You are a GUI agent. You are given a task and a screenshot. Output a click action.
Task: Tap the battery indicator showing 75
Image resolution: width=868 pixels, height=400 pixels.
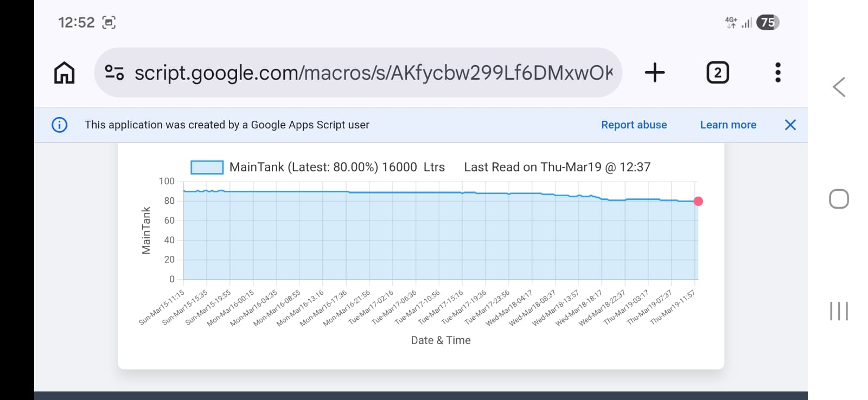tap(767, 23)
